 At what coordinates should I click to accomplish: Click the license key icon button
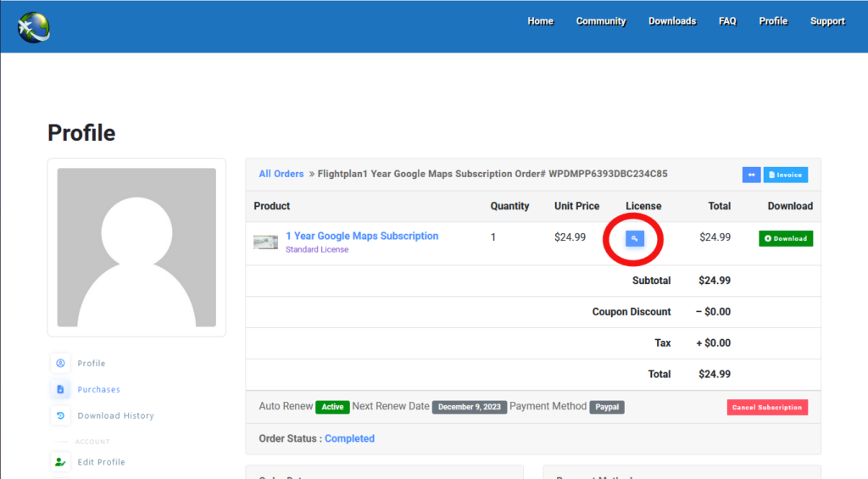point(635,239)
